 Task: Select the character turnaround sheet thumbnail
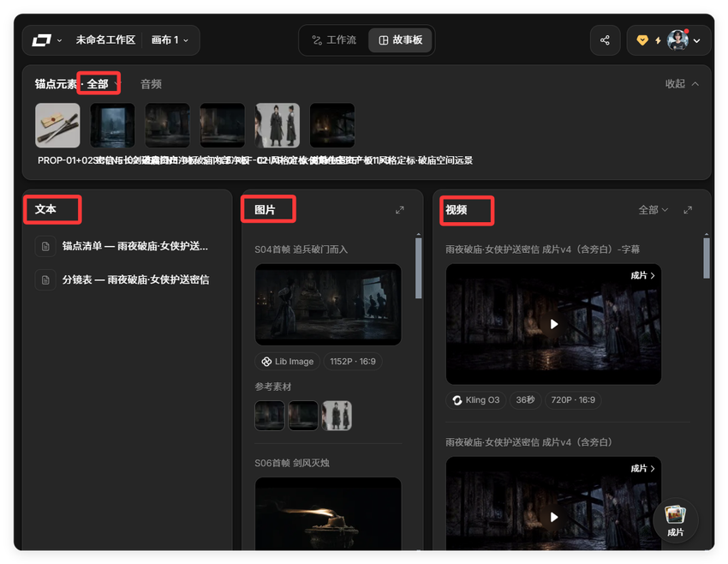[x=277, y=125]
